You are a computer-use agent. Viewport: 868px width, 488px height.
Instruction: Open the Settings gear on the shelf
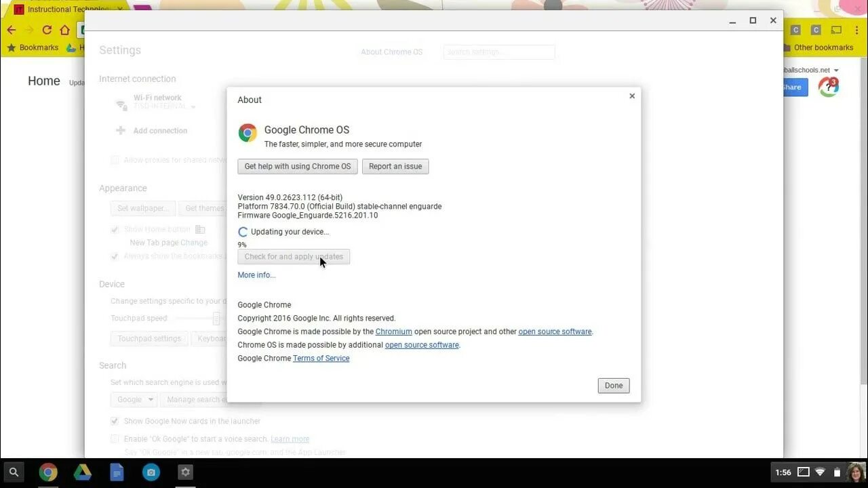pos(186,472)
